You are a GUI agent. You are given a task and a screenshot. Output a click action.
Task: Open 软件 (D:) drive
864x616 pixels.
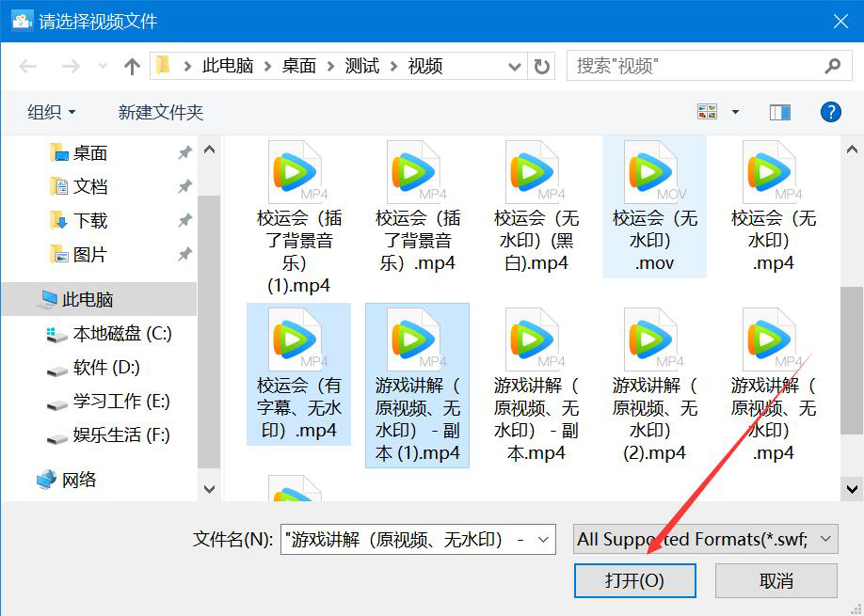pos(93,367)
